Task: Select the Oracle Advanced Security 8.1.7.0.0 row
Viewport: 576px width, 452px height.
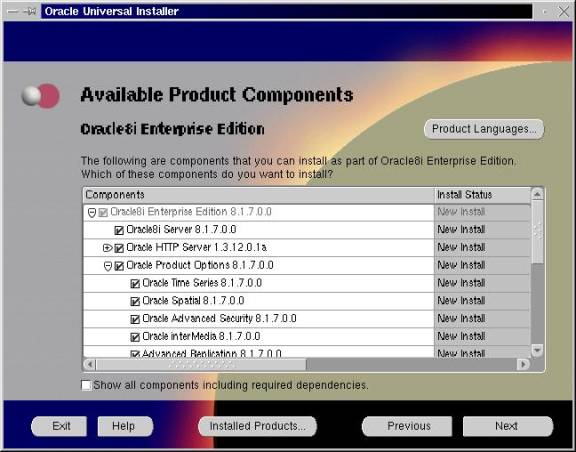Action: tap(259, 319)
